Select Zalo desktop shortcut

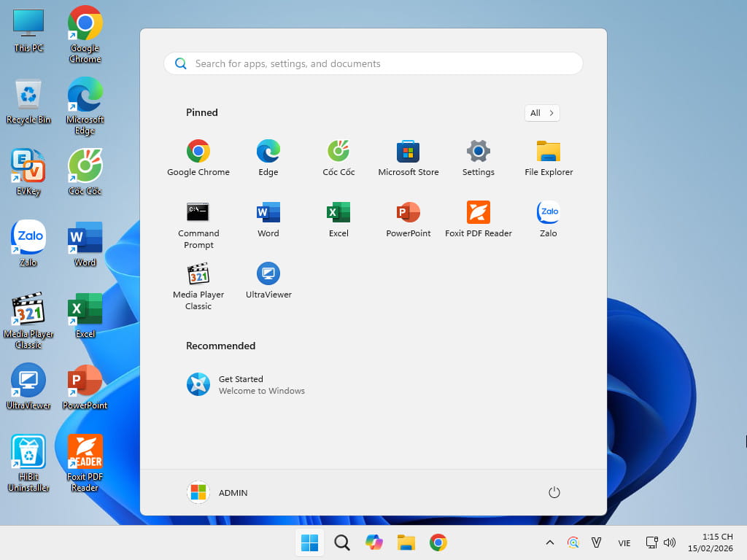[28, 244]
